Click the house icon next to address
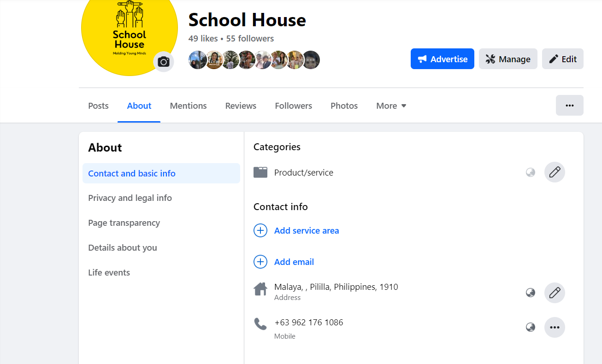 coord(260,289)
